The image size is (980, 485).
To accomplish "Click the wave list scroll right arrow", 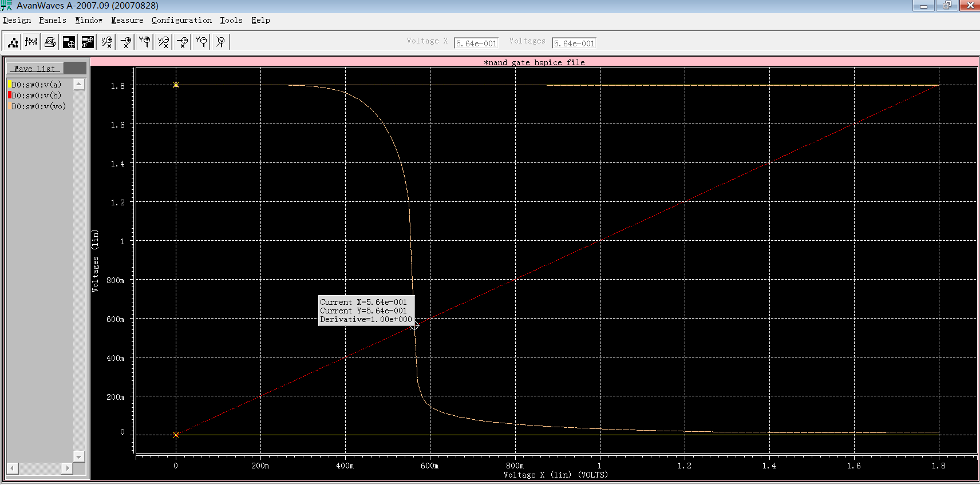I will (x=68, y=468).
